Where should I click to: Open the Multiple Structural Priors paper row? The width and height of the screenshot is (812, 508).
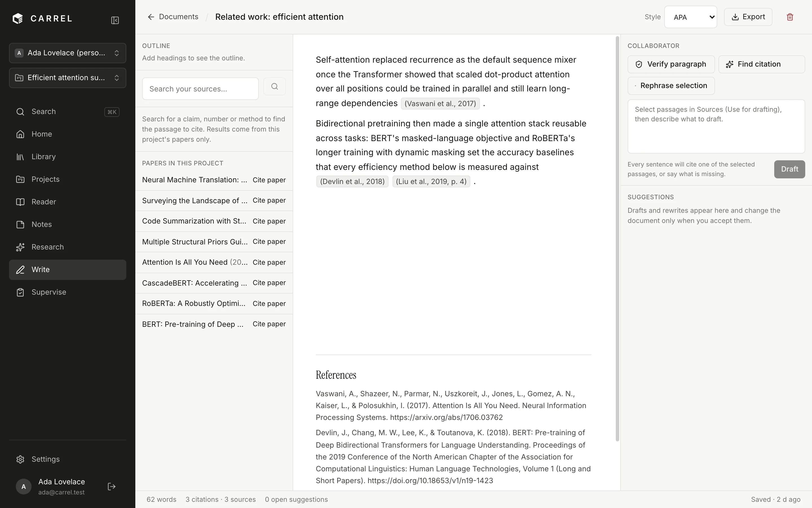195,242
